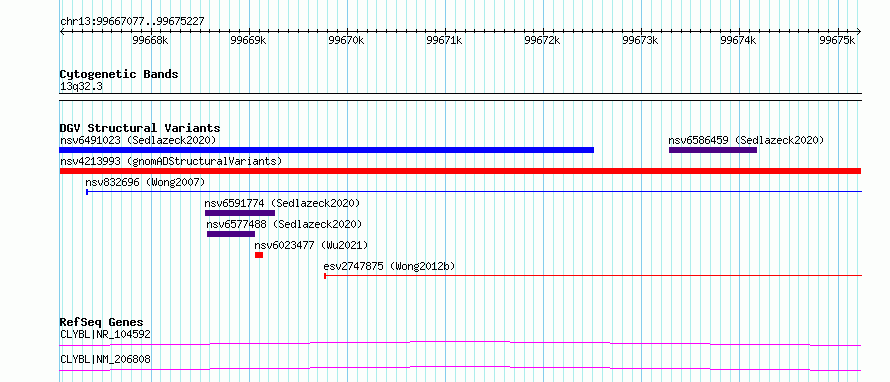Open nsv6591774 (Sedlazeck2020) label
This screenshot has width=890, height=382.
coord(282,203)
